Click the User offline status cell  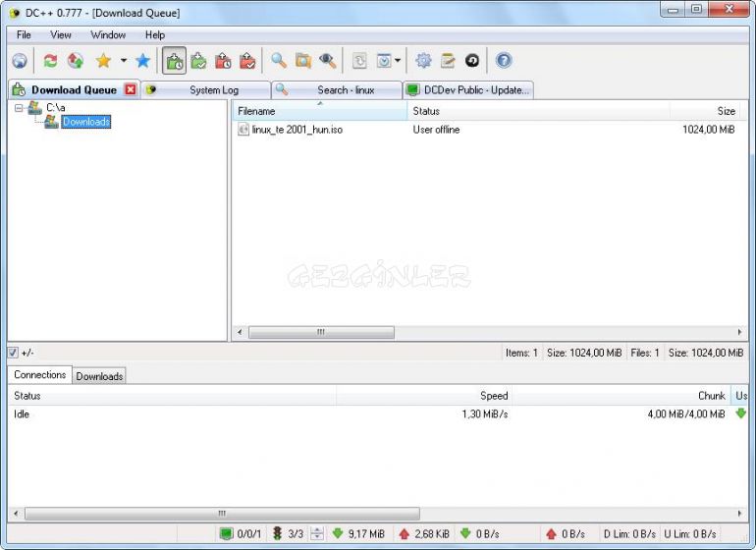click(x=436, y=130)
